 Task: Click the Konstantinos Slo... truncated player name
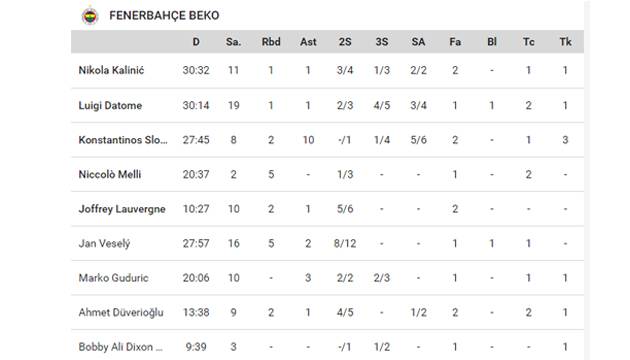tap(123, 140)
